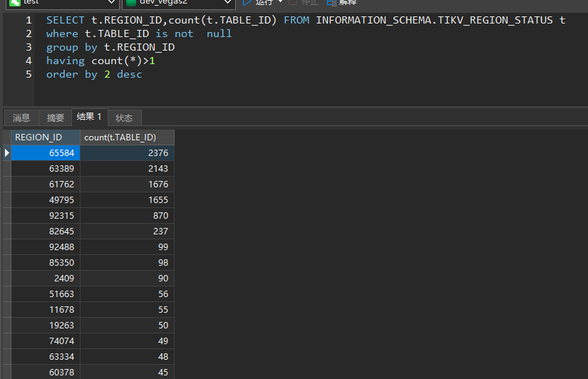Click the line number 3 in editor gutter

[x=29, y=47]
